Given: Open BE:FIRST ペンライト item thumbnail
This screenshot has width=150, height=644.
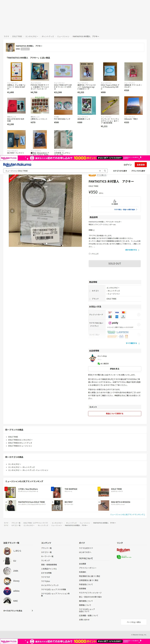Looking at the screenshot, I should (x=16, y=139).
